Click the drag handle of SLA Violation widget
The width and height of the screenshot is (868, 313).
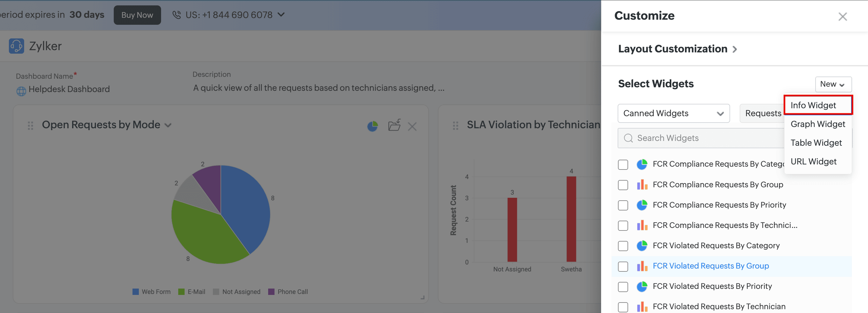point(455,125)
